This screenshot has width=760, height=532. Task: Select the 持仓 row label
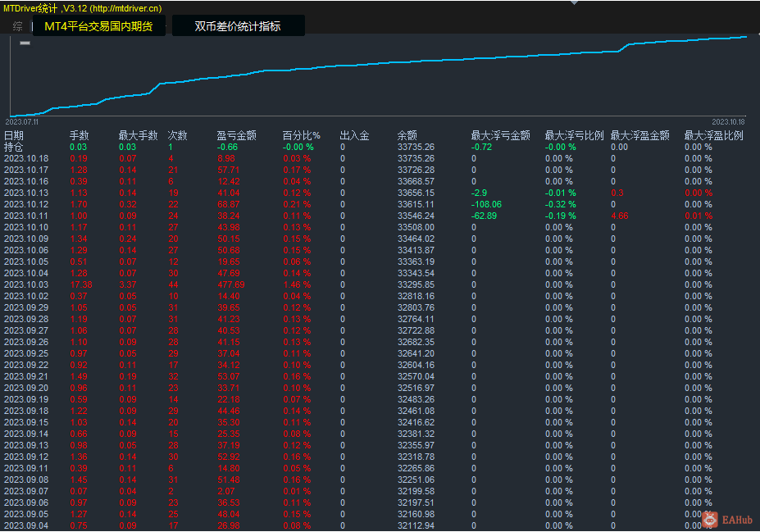pos(14,147)
